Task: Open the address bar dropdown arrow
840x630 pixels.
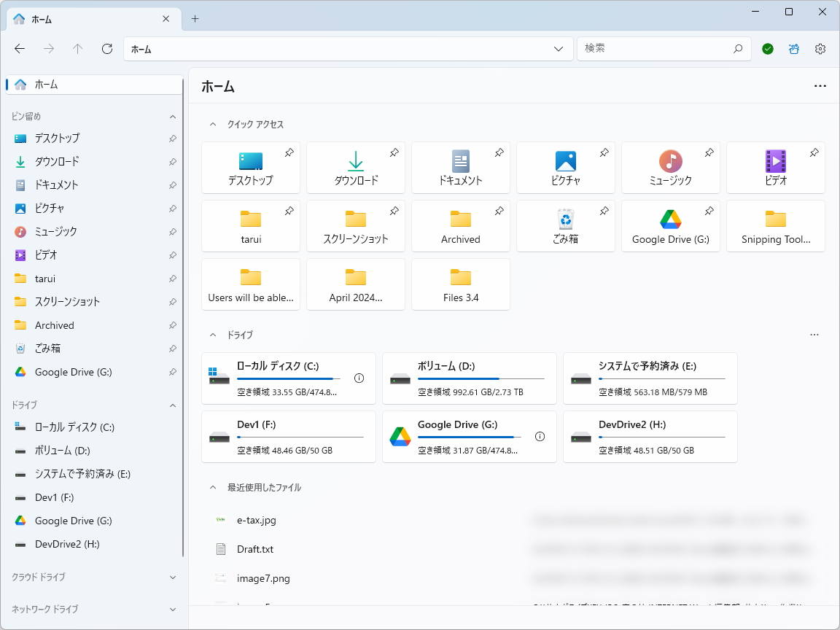Action: (559, 49)
